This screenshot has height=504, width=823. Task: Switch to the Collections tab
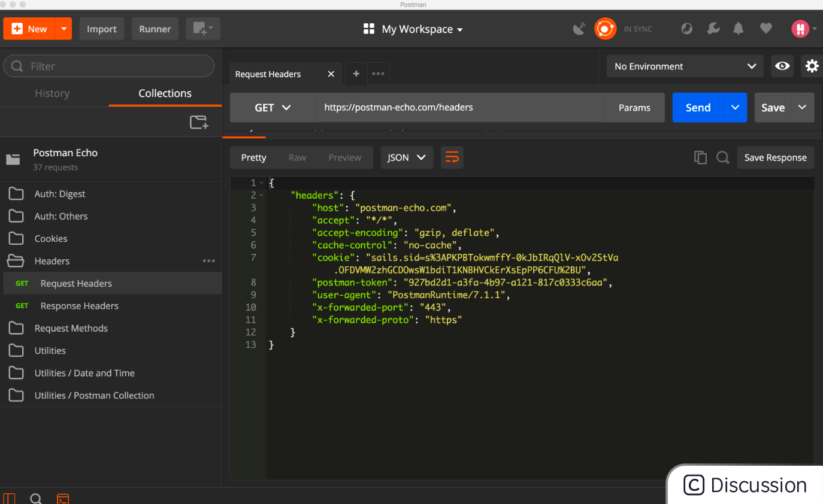pyautogui.click(x=165, y=93)
